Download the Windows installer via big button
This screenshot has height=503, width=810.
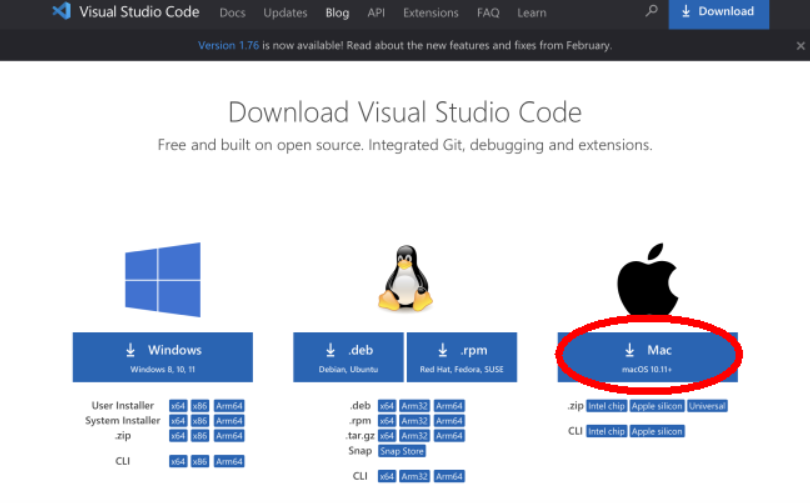[x=162, y=357]
